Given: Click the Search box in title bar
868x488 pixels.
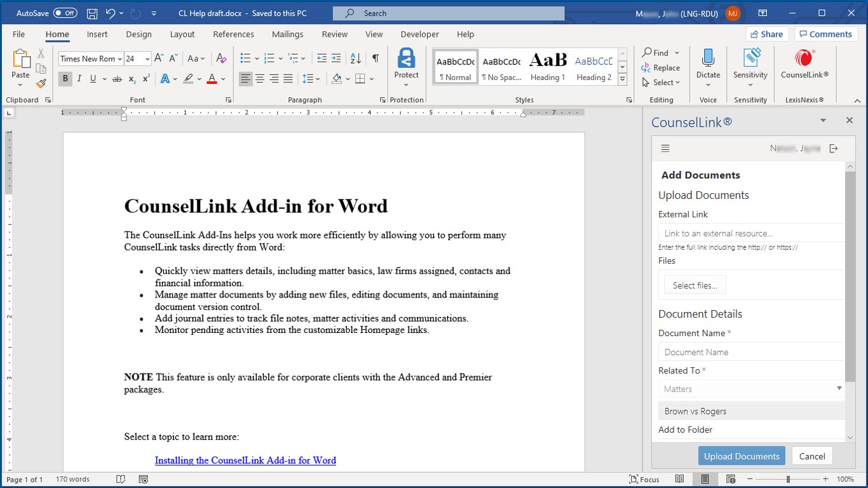Looking at the screenshot, I should (449, 13).
